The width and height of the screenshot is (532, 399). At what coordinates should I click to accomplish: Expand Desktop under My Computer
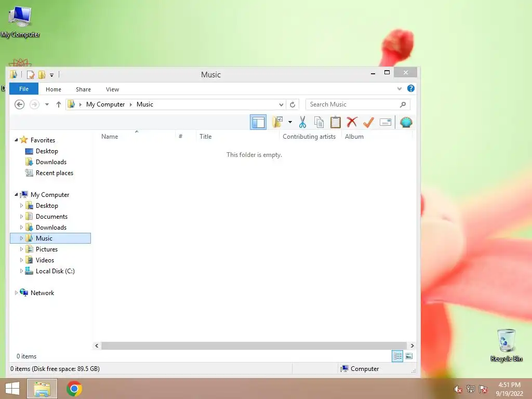point(21,206)
